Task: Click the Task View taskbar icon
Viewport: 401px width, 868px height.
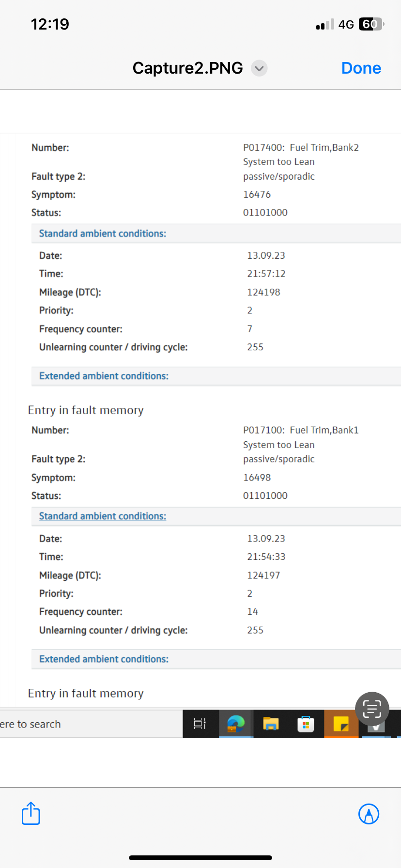Action: tap(200, 724)
